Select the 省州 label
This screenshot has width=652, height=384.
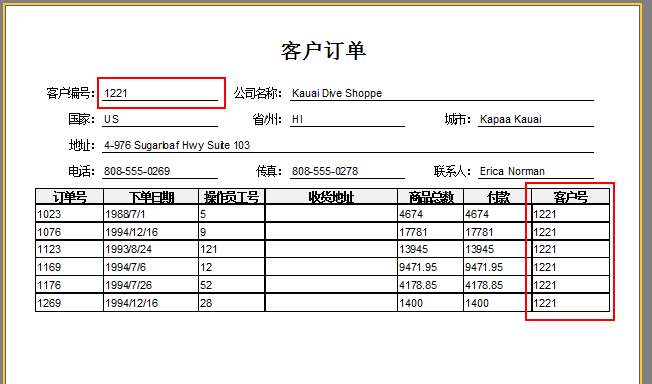click(x=267, y=119)
